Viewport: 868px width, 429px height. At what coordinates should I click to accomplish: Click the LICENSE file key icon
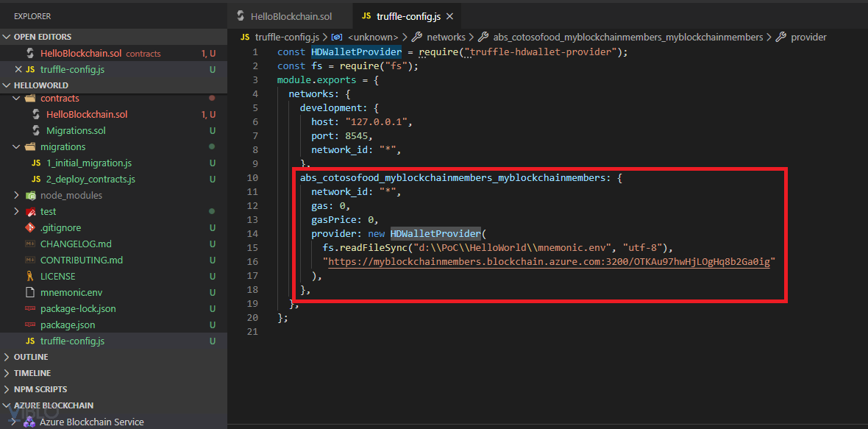(x=30, y=277)
